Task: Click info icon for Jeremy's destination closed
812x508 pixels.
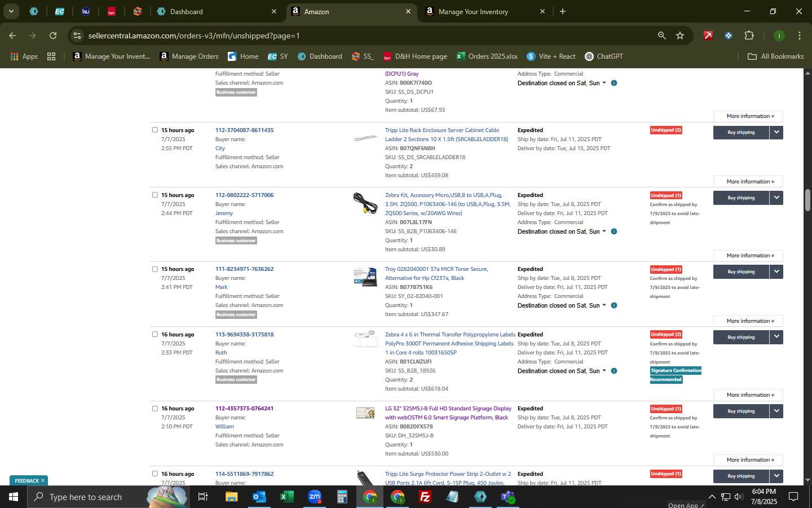Action: click(614, 231)
